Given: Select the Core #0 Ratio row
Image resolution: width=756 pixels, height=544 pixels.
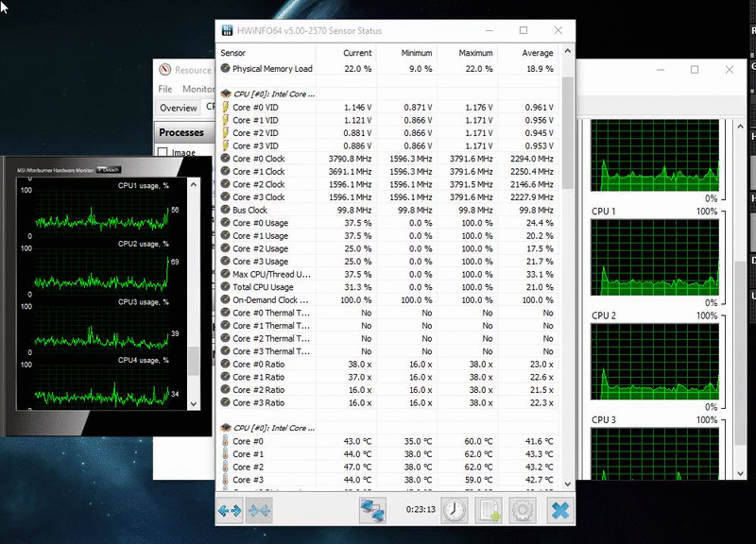Looking at the screenshot, I should pos(388,364).
